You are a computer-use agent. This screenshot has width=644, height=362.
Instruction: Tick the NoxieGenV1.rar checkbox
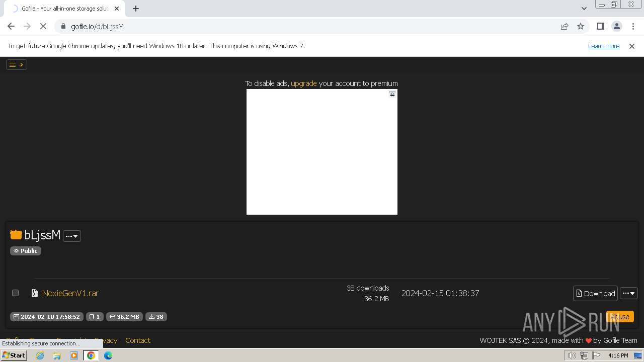coord(15,293)
